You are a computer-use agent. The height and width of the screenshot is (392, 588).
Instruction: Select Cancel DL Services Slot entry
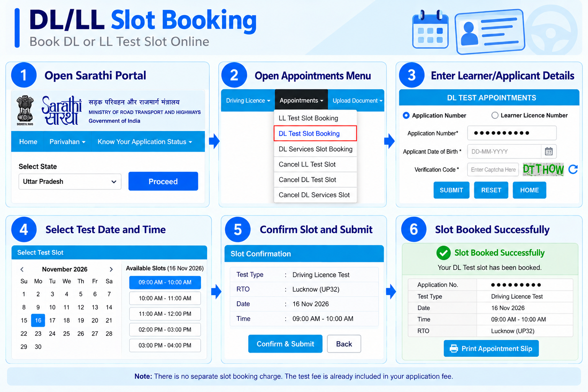315,195
